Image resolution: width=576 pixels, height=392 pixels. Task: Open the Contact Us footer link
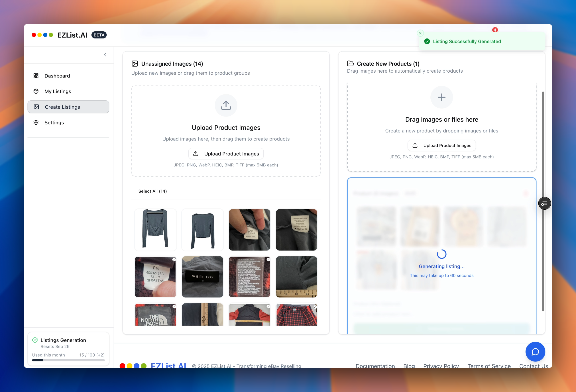(533, 366)
